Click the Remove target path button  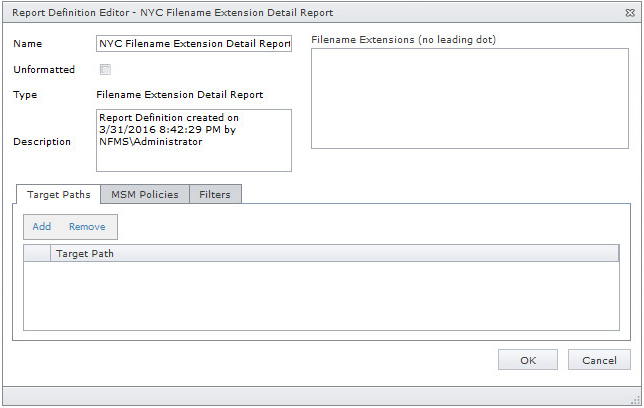87,227
